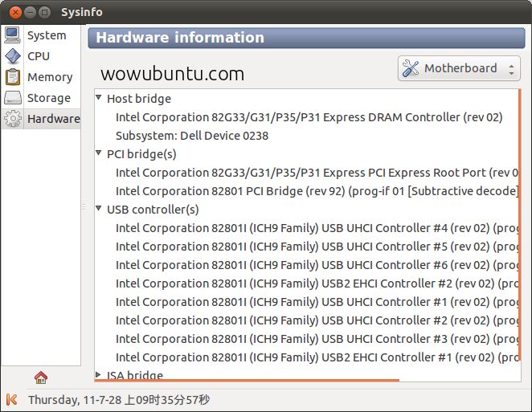This screenshot has height=412, width=532.
Task: Collapse the USB controller(s) node
Action: tap(99, 209)
